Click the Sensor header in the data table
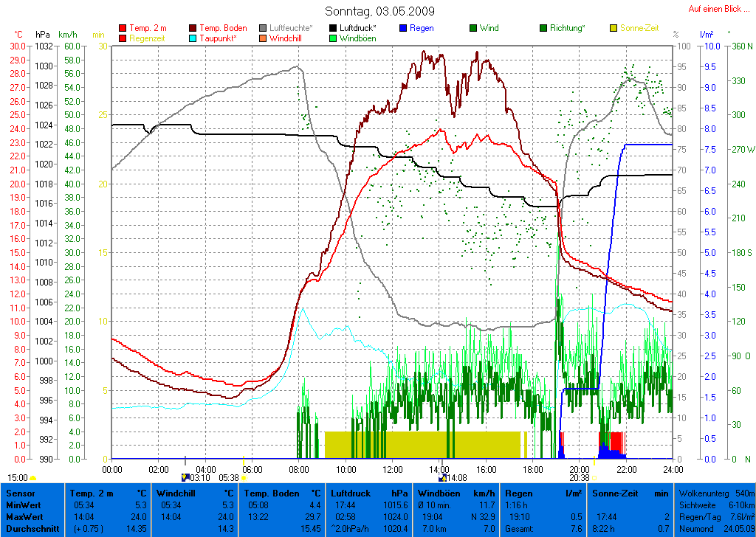Image resolution: width=756 pixels, height=537 pixels. coord(19,493)
